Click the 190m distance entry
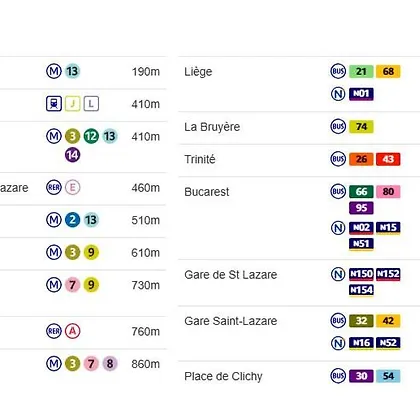This screenshot has width=420, height=420. pos(146,72)
